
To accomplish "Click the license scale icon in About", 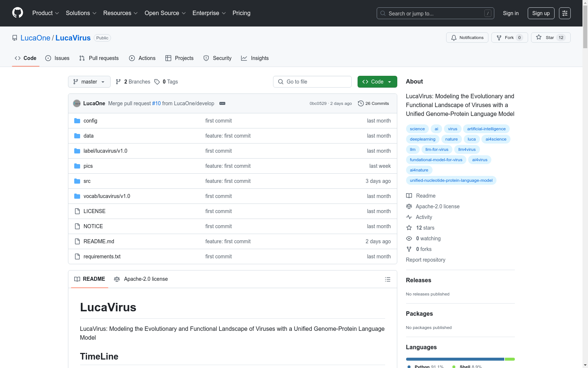I will pyautogui.click(x=409, y=206).
